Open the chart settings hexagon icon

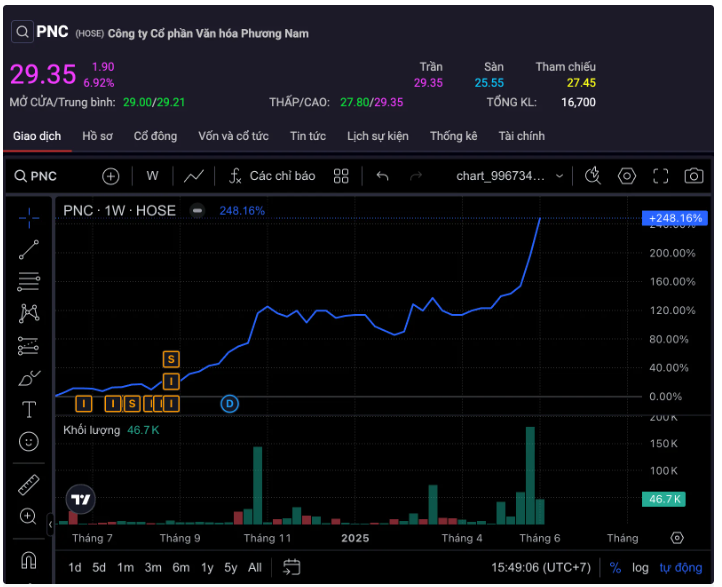[x=627, y=176]
